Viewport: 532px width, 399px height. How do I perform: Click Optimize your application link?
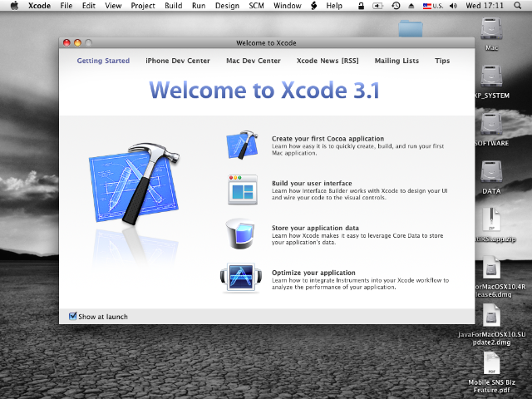coord(313,273)
